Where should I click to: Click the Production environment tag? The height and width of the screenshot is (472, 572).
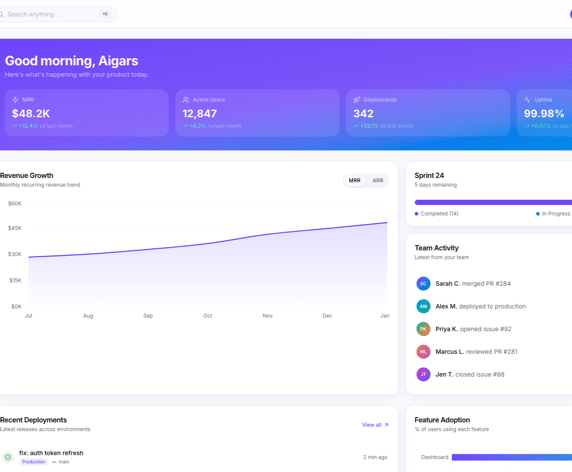[x=33, y=462]
